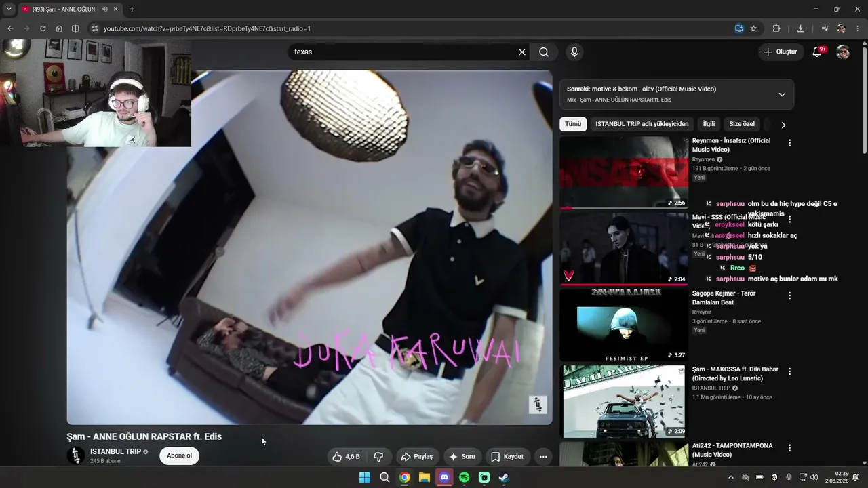Like the video with thumbs up
This screenshot has height=488, width=868.
(x=346, y=457)
